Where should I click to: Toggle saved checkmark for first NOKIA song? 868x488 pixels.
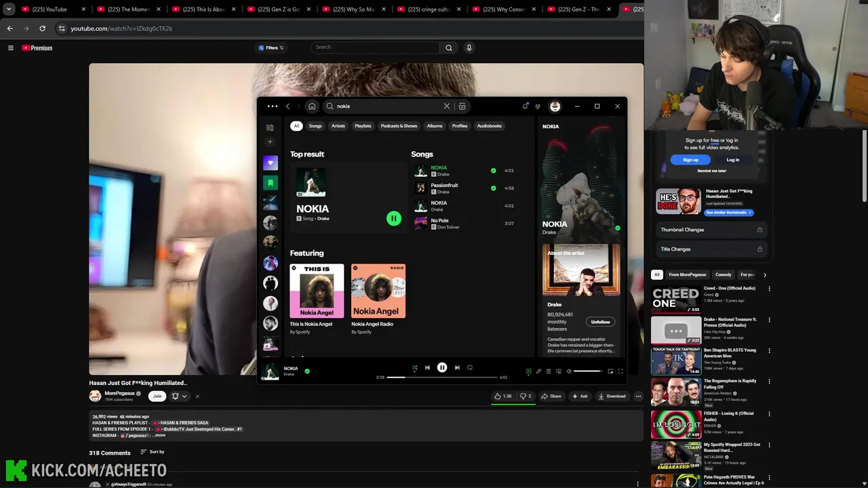pos(493,170)
